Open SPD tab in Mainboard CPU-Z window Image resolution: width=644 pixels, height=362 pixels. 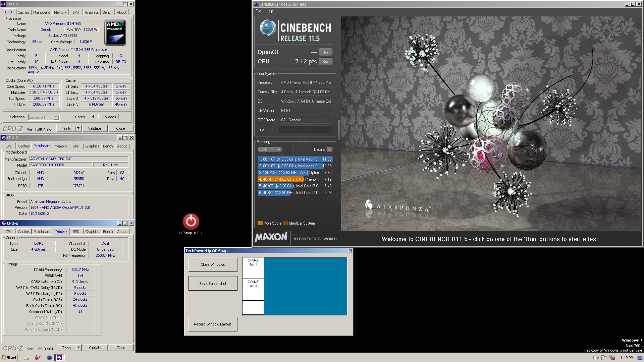(76, 146)
